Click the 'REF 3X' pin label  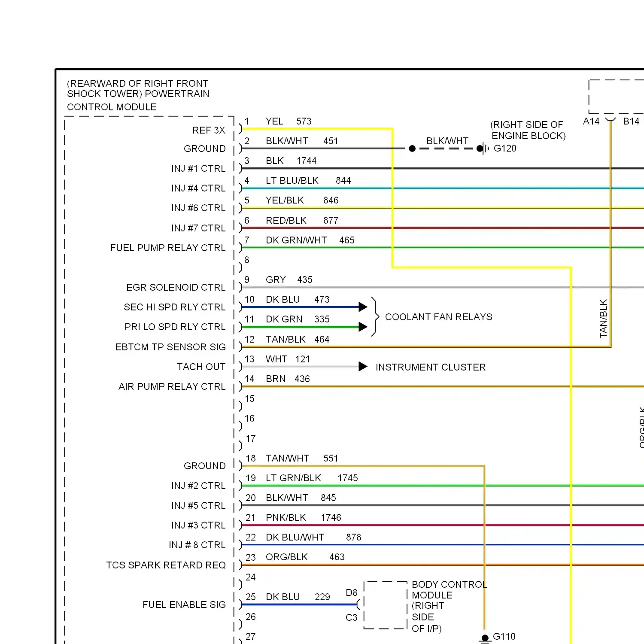tap(209, 130)
